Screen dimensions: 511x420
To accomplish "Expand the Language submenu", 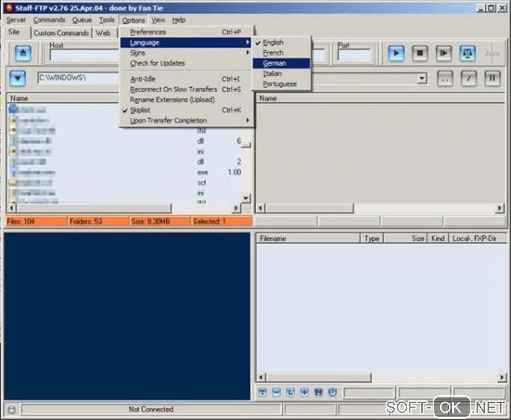I will (185, 43).
